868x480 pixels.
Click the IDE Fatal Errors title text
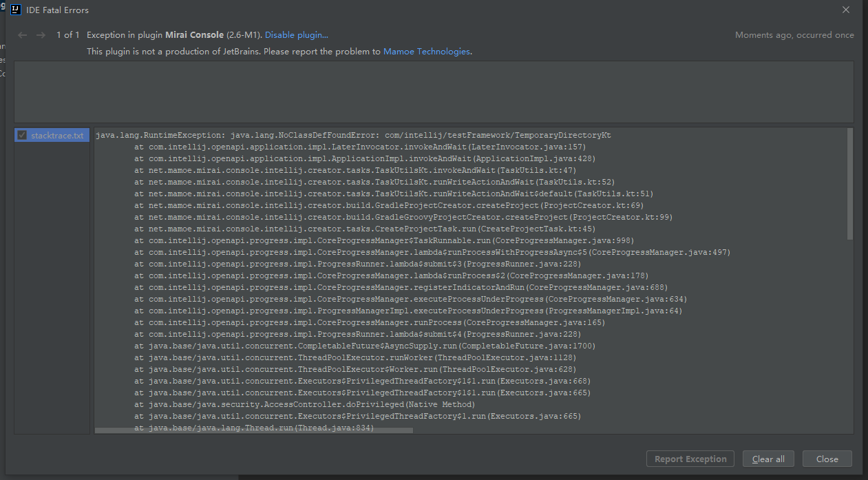57,10
